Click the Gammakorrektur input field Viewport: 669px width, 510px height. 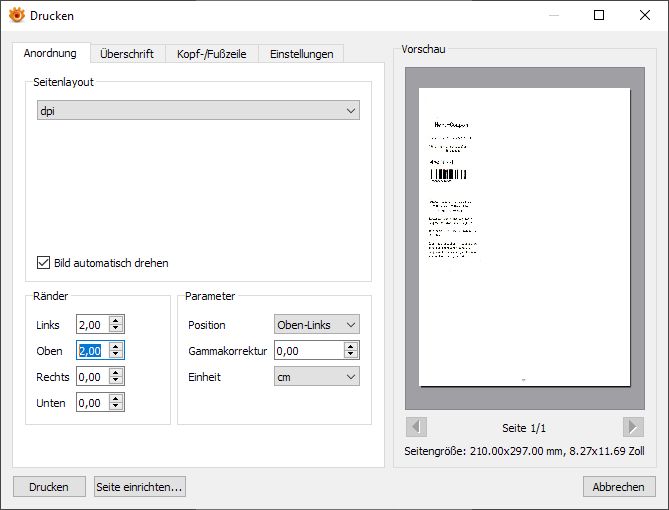pyautogui.click(x=307, y=351)
